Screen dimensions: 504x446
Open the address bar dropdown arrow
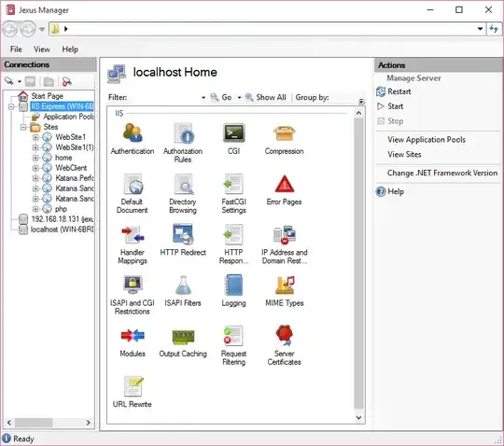480,29
